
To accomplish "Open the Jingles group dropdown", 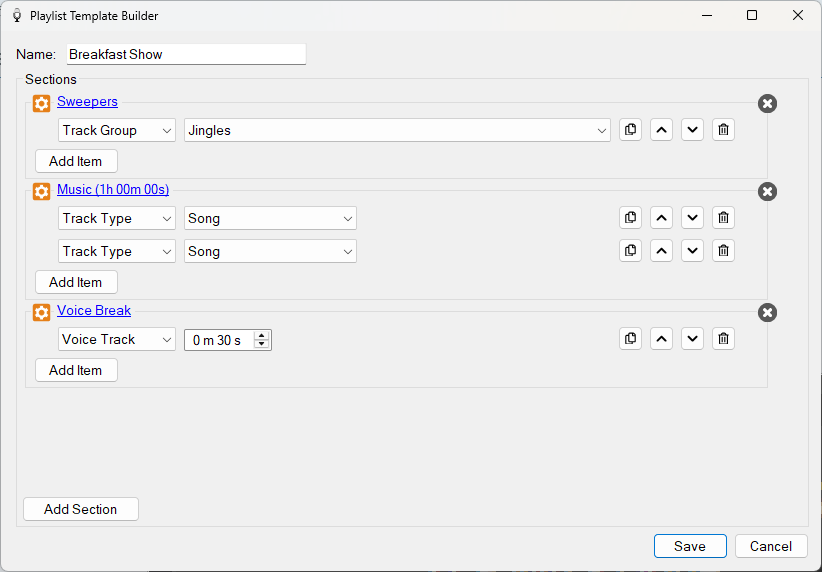I will [397, 130].
